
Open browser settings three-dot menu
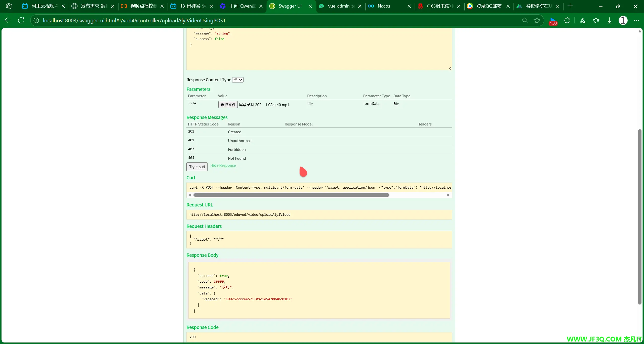pyautogui.click(x=636, y=20)
